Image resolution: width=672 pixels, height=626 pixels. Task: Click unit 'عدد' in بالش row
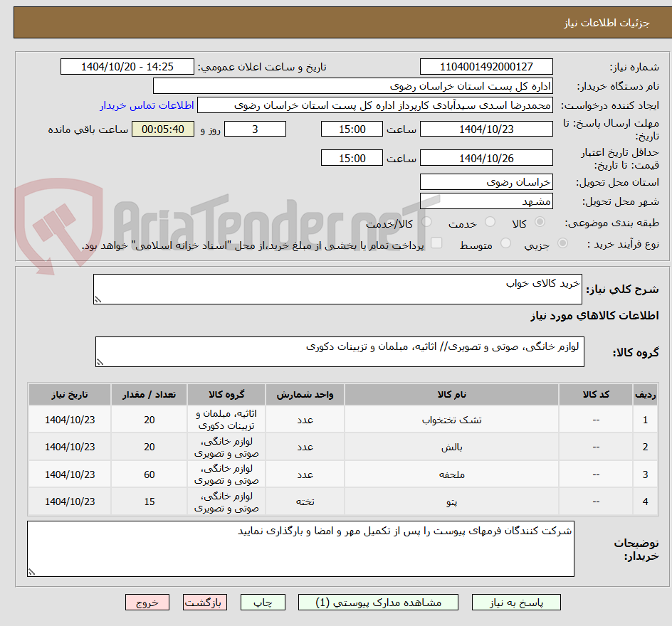pos(305,447)
